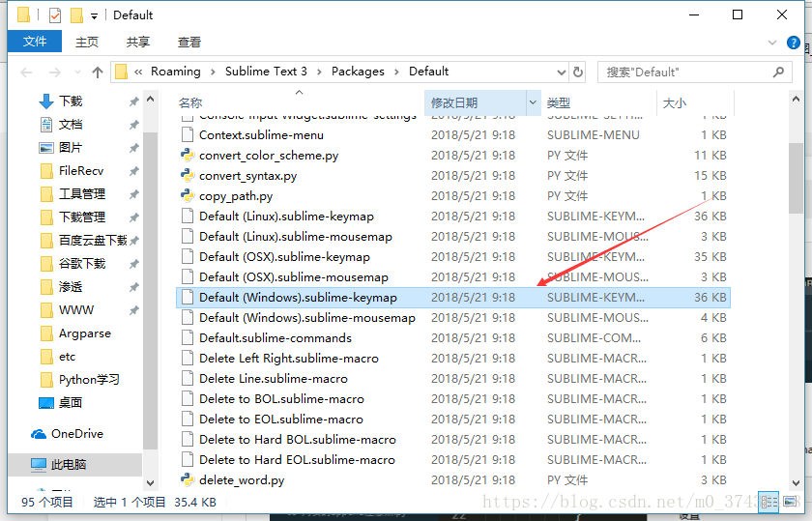This screenshot has width=812, height=521.
Task: Unpin FileRecv with its pin icon
Action: [x=133, y=171]
